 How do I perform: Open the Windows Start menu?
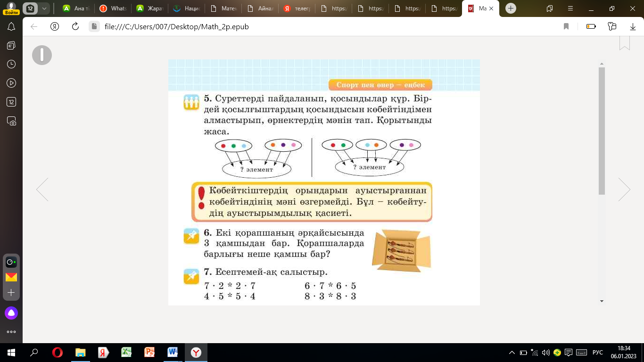tap(11, 353)
